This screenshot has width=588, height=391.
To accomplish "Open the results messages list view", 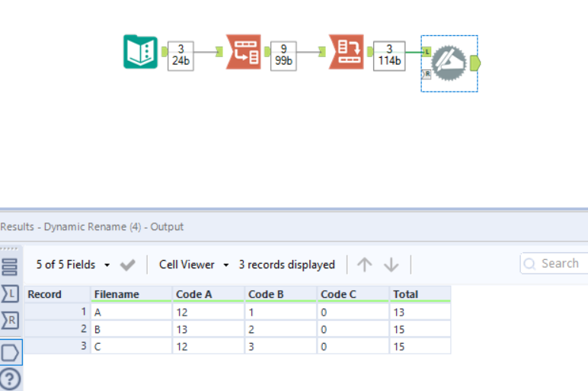I will point(10,267).
